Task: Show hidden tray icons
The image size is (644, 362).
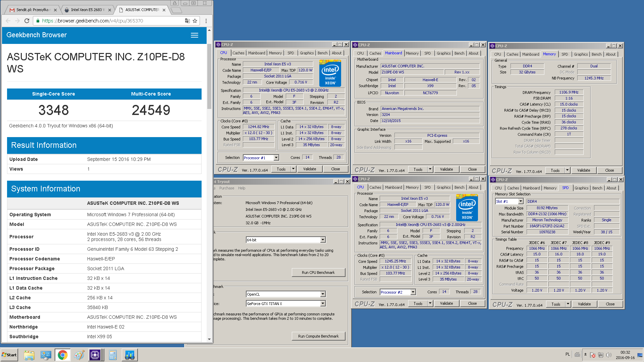Action: tap(585, 355)
